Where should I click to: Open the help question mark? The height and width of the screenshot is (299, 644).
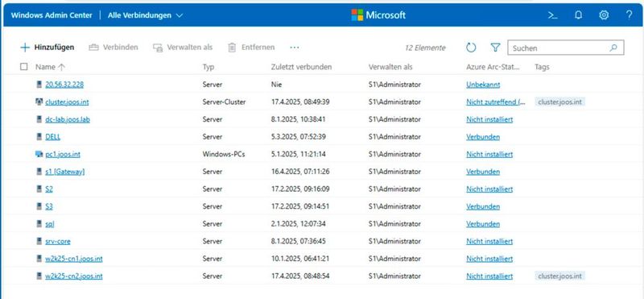629,15
